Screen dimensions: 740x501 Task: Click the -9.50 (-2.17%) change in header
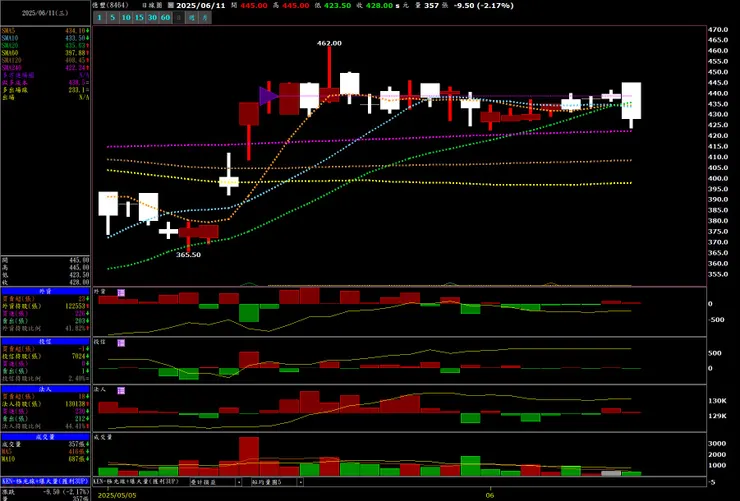484,6
